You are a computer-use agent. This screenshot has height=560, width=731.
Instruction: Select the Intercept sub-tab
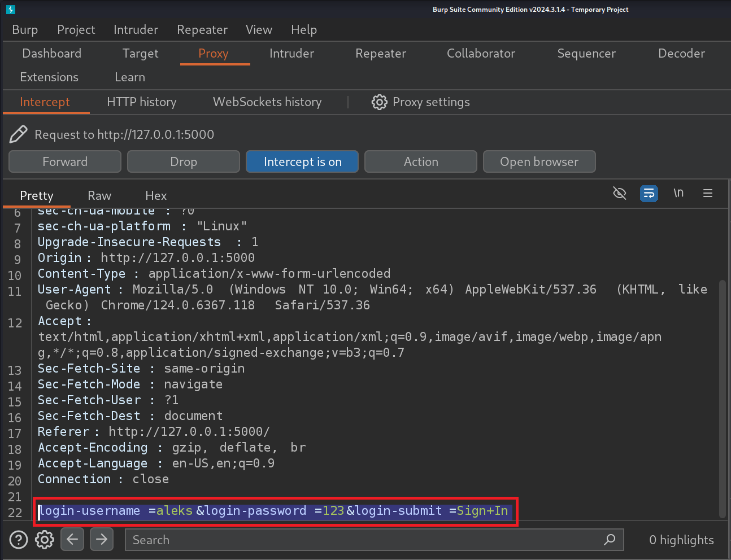click(x=45, y=102)
